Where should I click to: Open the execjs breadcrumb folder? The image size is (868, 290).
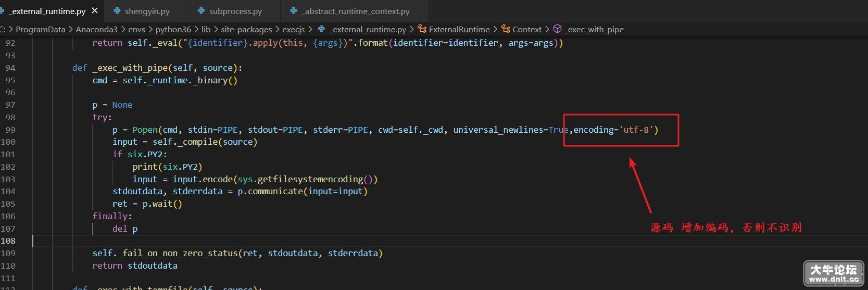click(294, 30)
